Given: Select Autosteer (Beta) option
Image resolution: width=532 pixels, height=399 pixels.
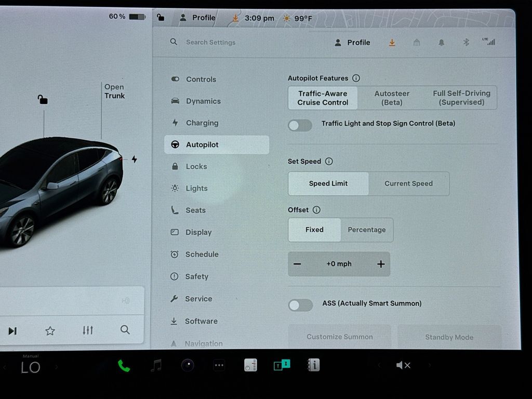Looking at the screenshot, I should [392, 98].
